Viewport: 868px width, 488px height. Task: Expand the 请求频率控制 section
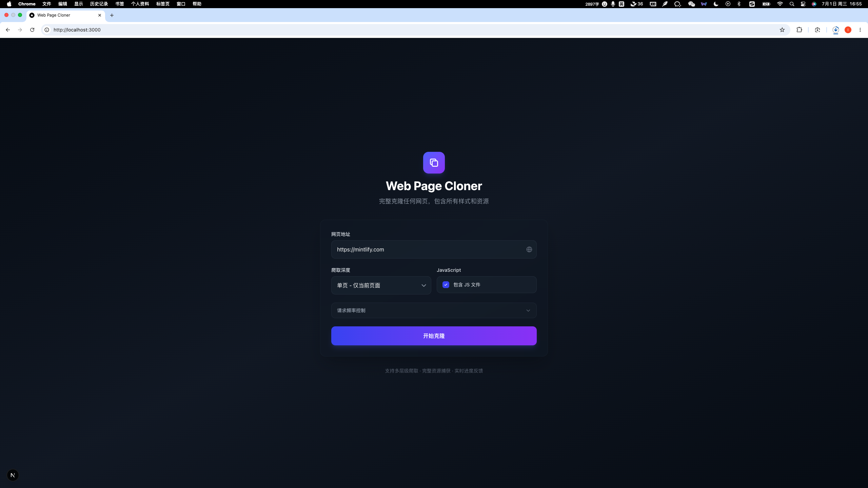434,310
